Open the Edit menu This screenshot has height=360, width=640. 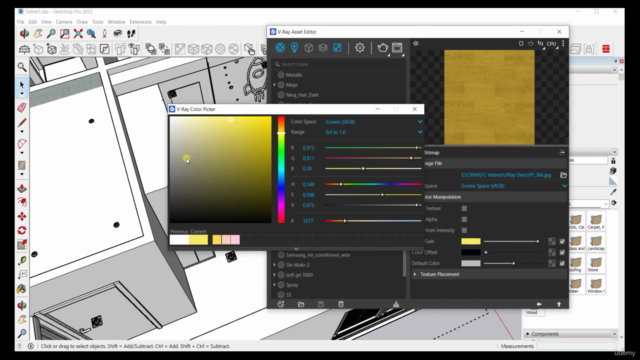pyautogui.click(x=33, y=22)
